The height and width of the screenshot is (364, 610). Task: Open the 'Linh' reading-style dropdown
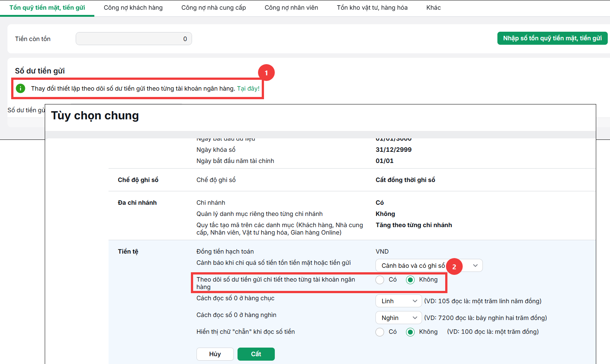pos(399,301)
